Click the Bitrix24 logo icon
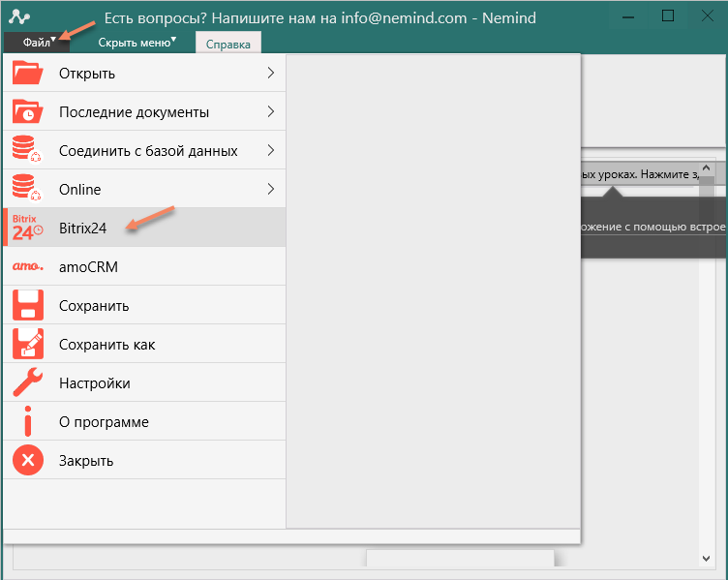728x580 pixels. point(27,228)
